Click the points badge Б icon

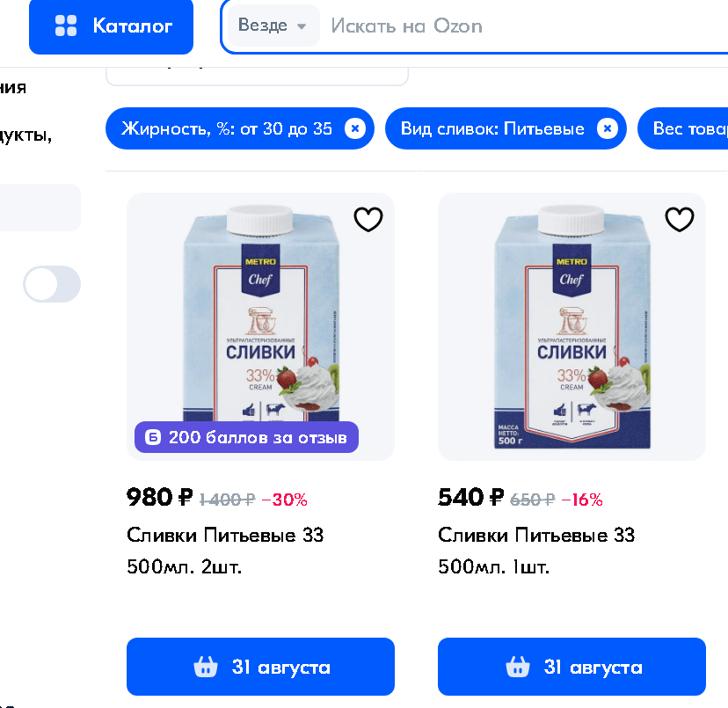(153, 437)
